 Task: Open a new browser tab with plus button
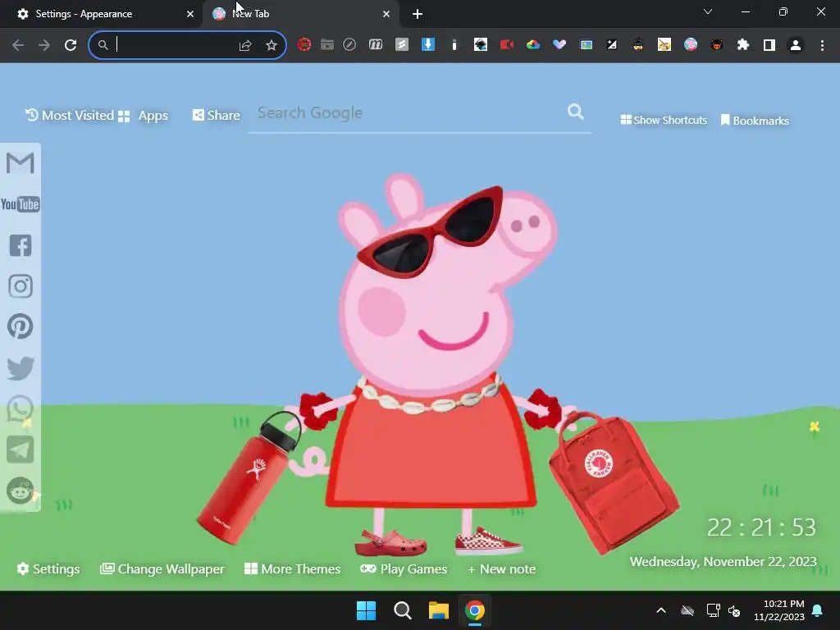click(x=418, y=14)
